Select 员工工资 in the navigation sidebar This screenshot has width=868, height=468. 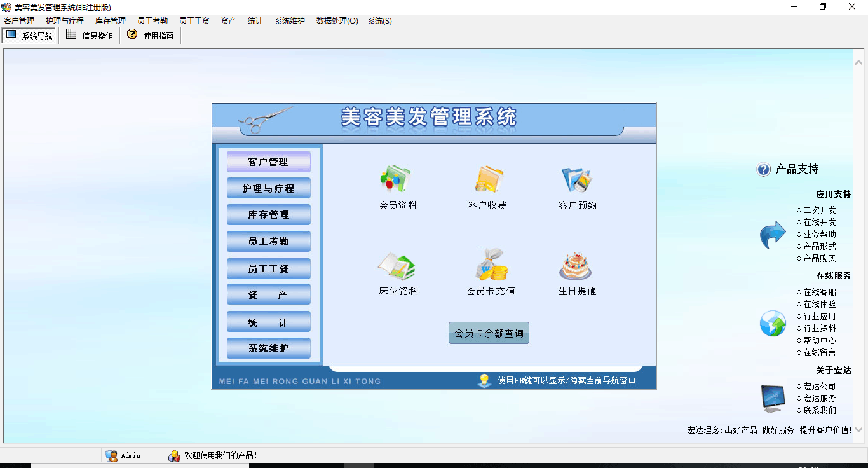[269, 268]
